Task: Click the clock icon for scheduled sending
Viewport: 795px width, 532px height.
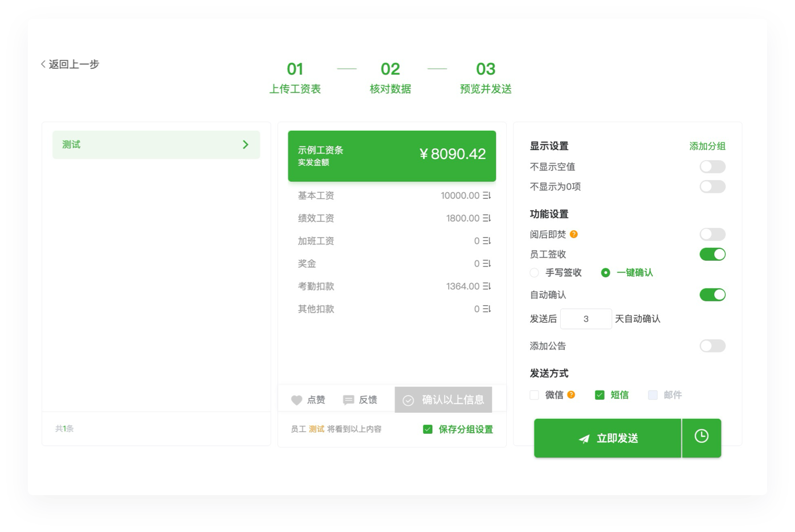Action: (x=701, y=437)
